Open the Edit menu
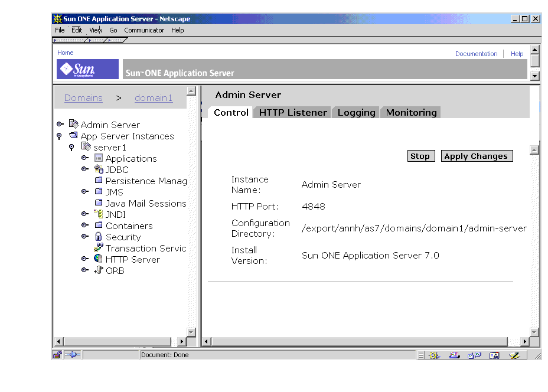 click(x=77, y=30)
